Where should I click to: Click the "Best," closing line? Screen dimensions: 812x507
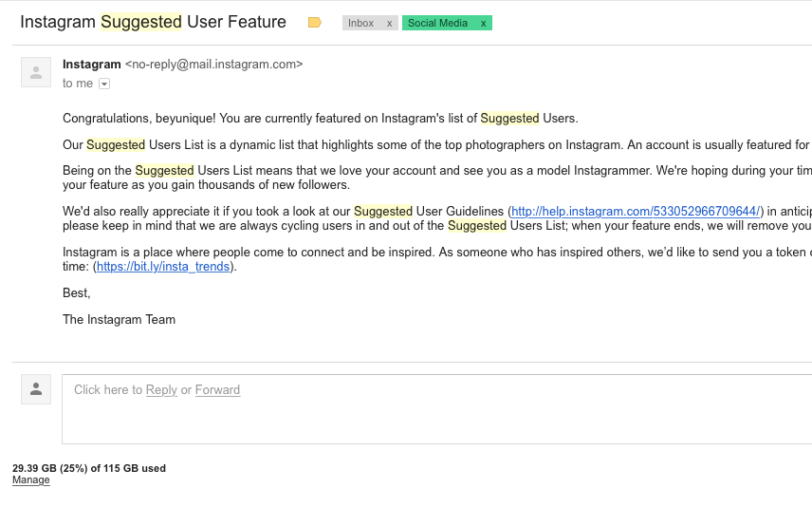coord(77,292)
